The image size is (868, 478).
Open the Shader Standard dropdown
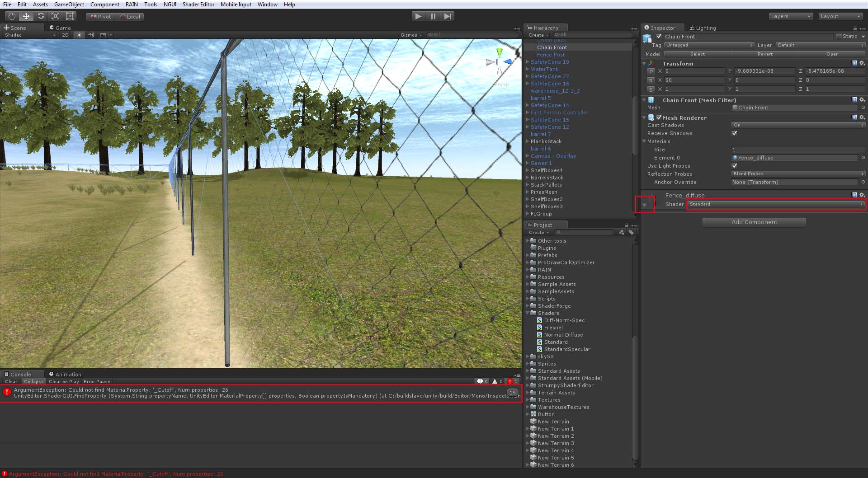pyautogui.click(x=776, y=204)
